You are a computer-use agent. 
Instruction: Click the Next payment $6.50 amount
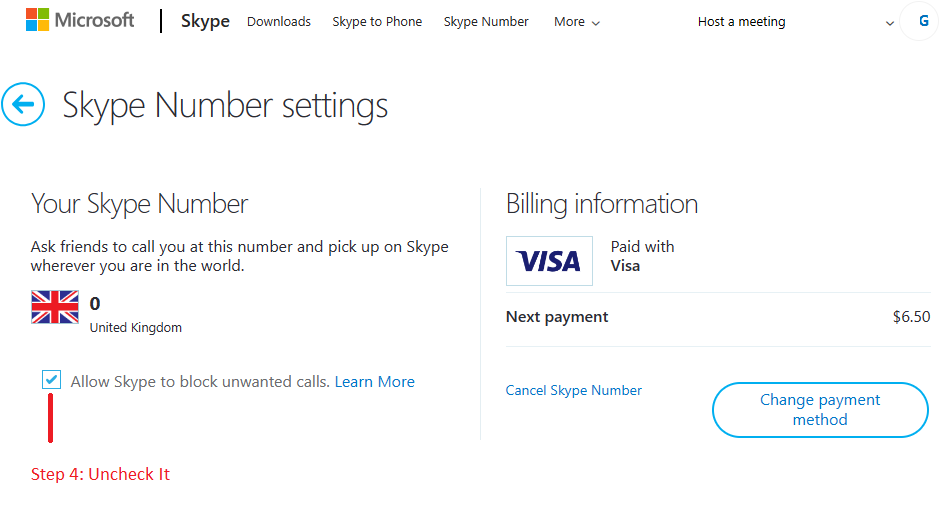click(x=911, y=317)
